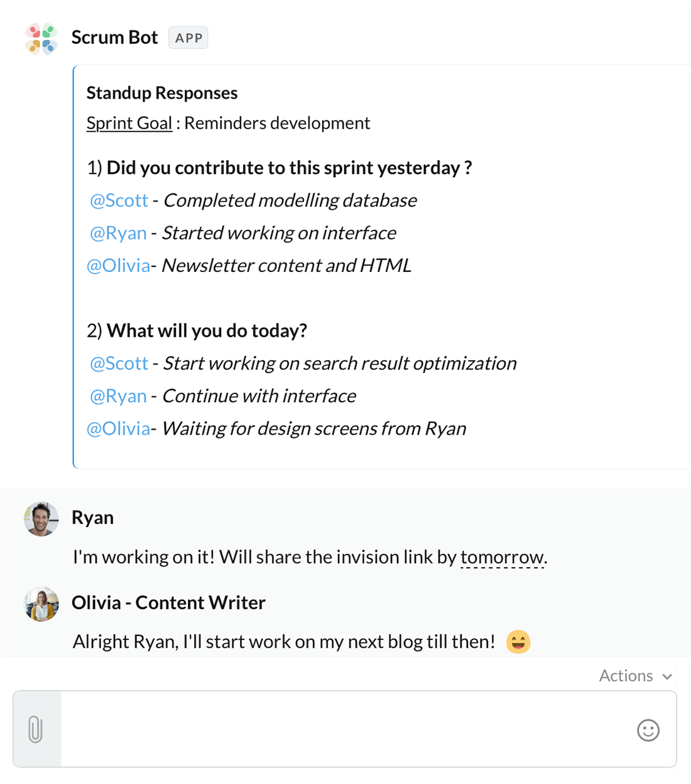Click the Sprint Goal underlined link

(129, 123)
